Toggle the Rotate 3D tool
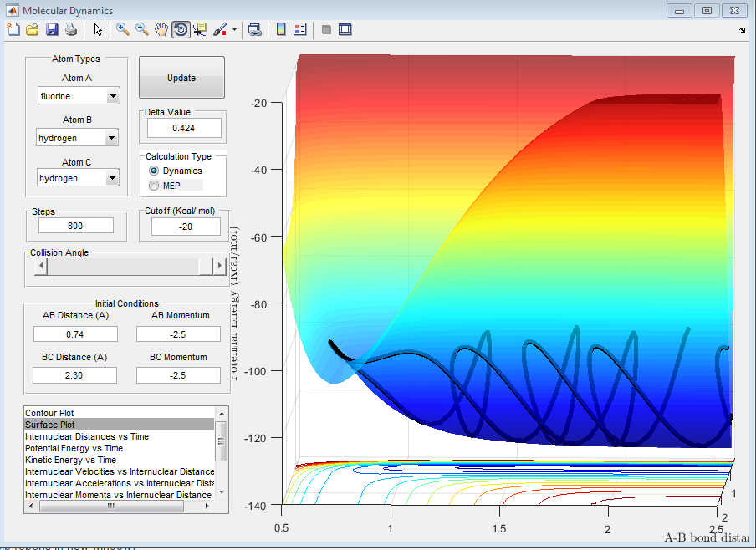 click(181, 30)
